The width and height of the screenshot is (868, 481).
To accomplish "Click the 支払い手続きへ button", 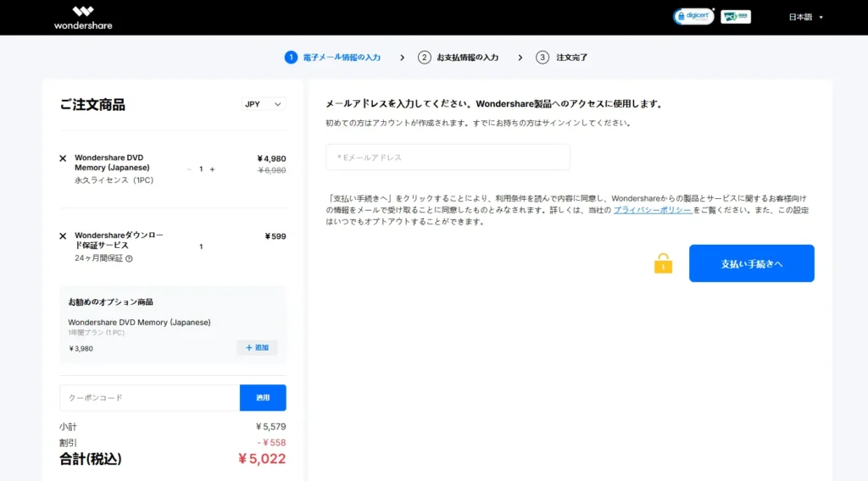I will point(752,263).
